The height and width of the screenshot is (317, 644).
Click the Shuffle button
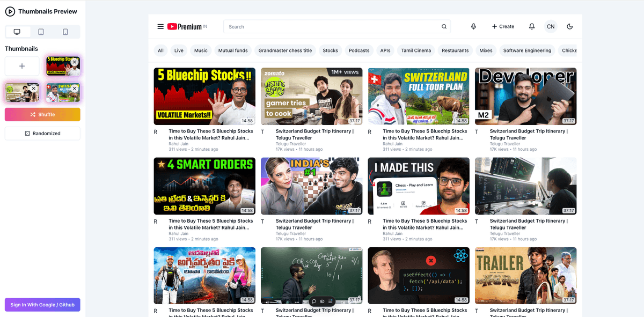(x=42, y=114)
